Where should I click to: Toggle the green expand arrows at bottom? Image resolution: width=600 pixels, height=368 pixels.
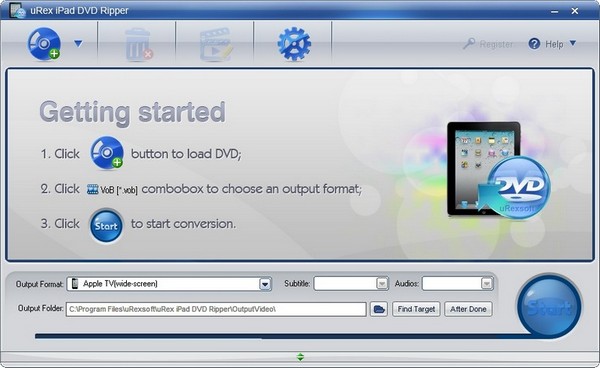click(x=300, y=357)
